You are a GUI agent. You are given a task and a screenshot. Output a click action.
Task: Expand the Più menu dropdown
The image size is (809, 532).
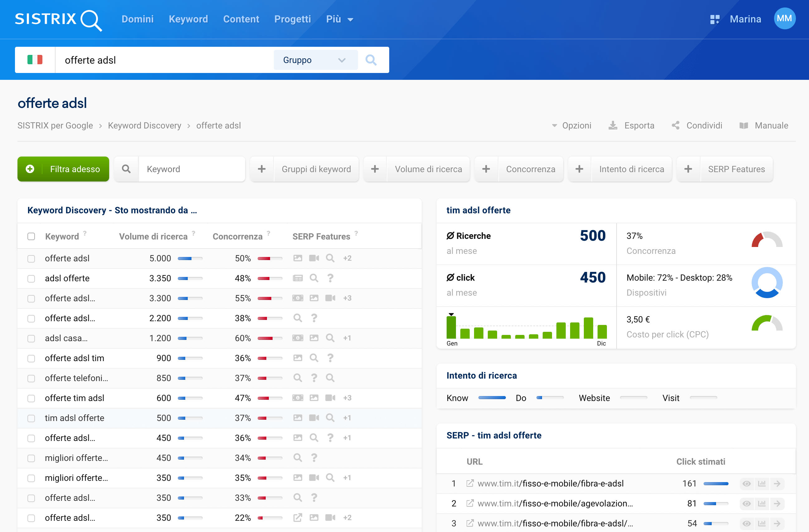tap(340, 19)
